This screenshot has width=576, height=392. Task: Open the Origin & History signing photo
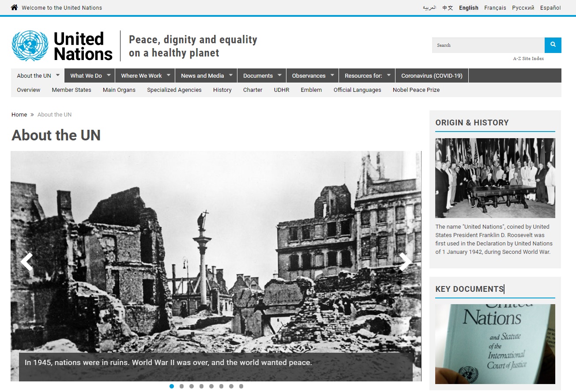coord(495,178)
